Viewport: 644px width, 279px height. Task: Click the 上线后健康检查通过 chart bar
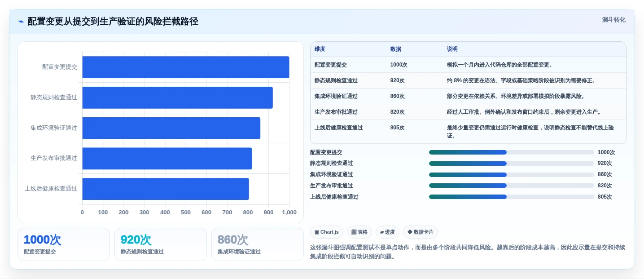166,189
